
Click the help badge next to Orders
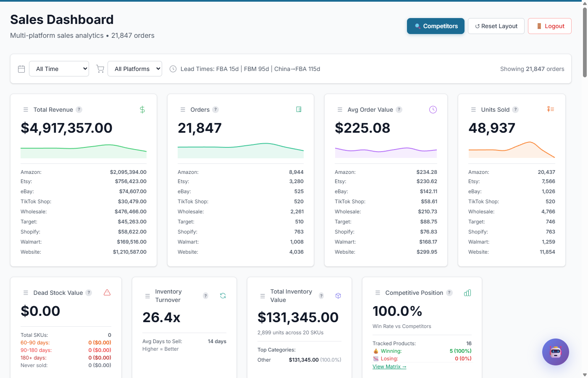click(216, 109)
